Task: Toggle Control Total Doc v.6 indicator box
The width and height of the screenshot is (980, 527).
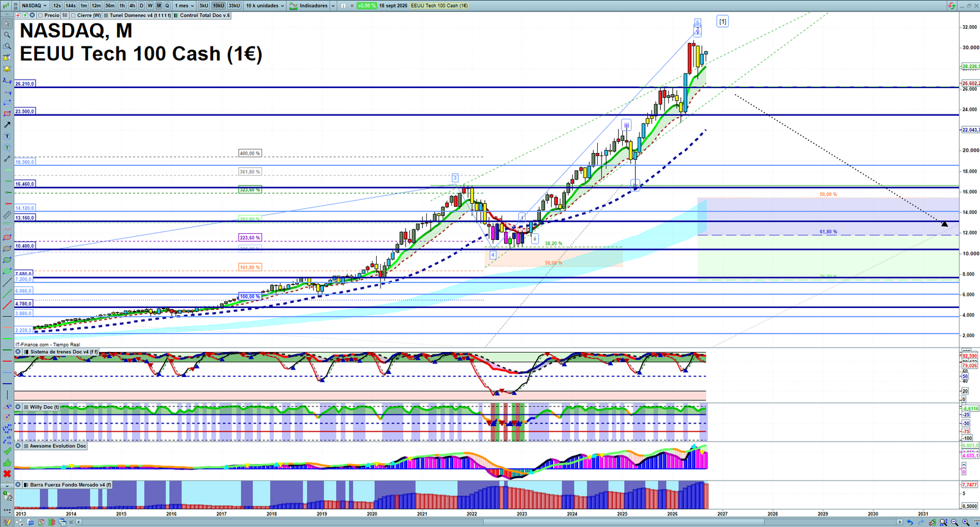Action: click(176, 15)
